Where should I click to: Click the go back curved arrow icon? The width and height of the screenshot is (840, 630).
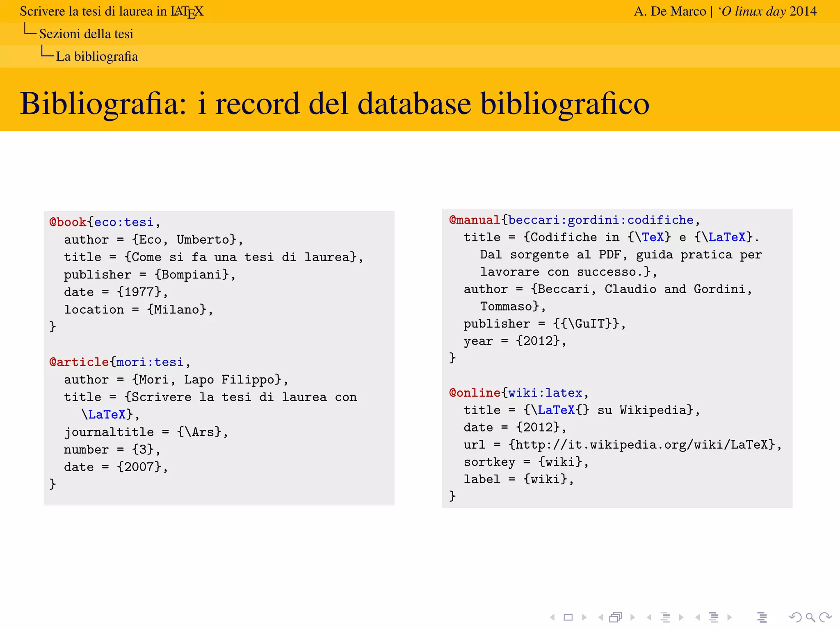point(795,617)
